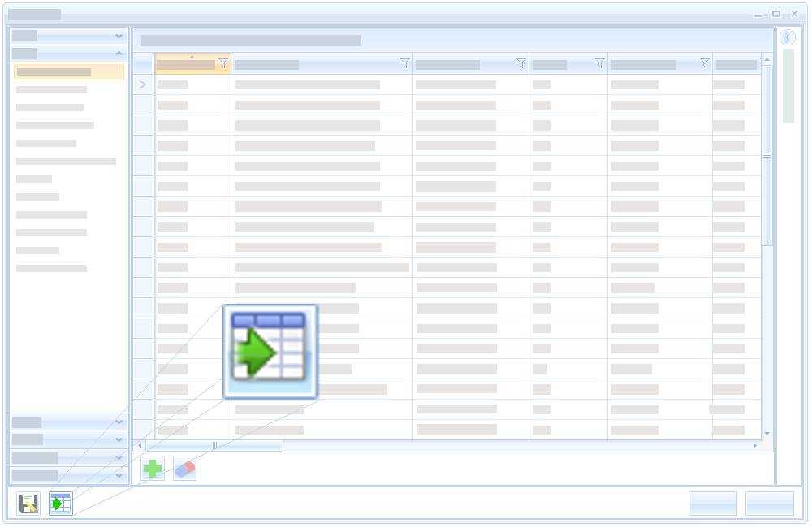Click the grid's vertical scrollbar down arrow
This screenshot has width=812, height=528.
pyautogui.click(x=767, y=434)
